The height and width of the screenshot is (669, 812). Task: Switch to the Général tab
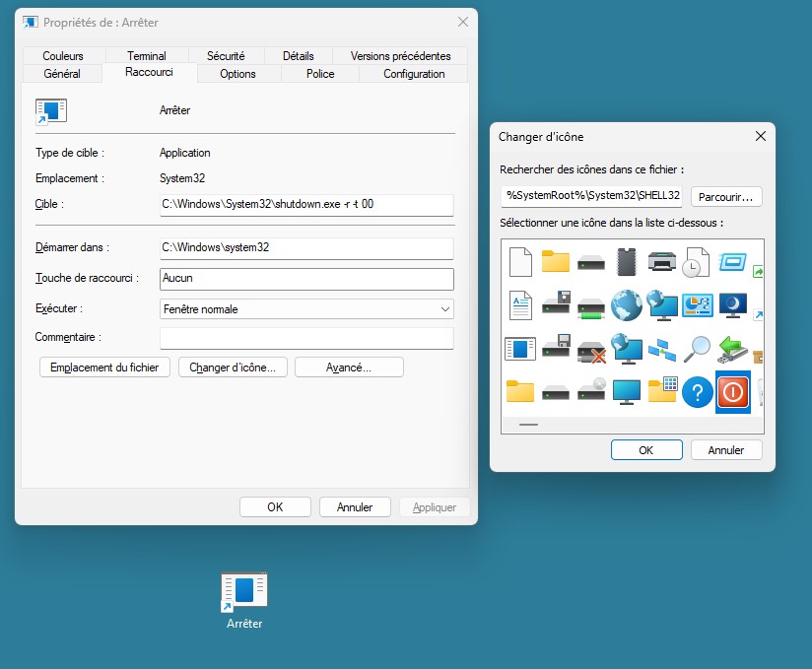[62, 74]
